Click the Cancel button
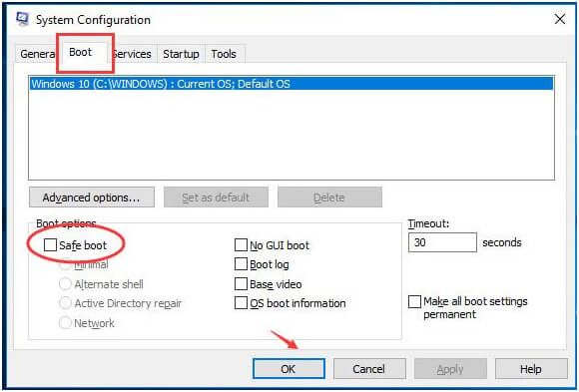This screenshot has height=392, width=579. (369, 369)
